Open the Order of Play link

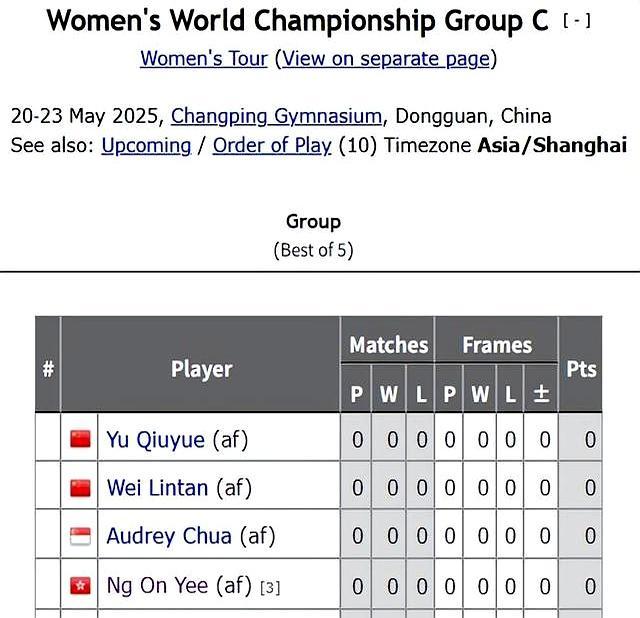(x=272, y=145)
